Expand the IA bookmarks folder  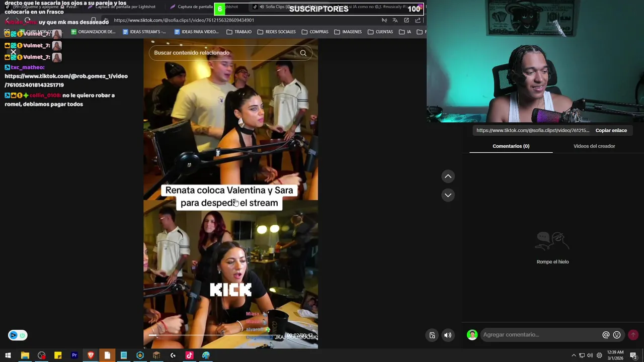(406, 32)
